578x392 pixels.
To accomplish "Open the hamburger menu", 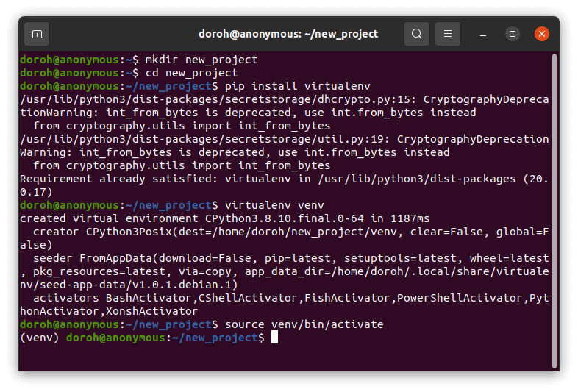I will [x=448, y=34].
